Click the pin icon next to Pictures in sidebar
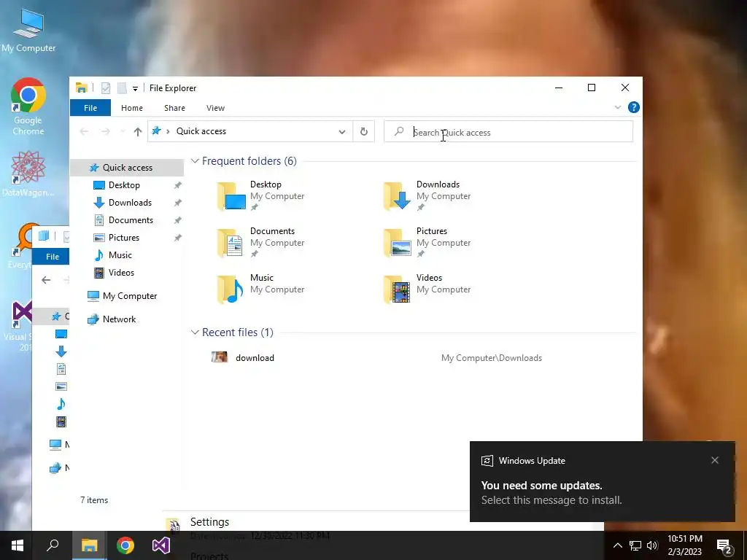Image resolution: width=747 pixels, height=560 pixels. pos(178,238)
